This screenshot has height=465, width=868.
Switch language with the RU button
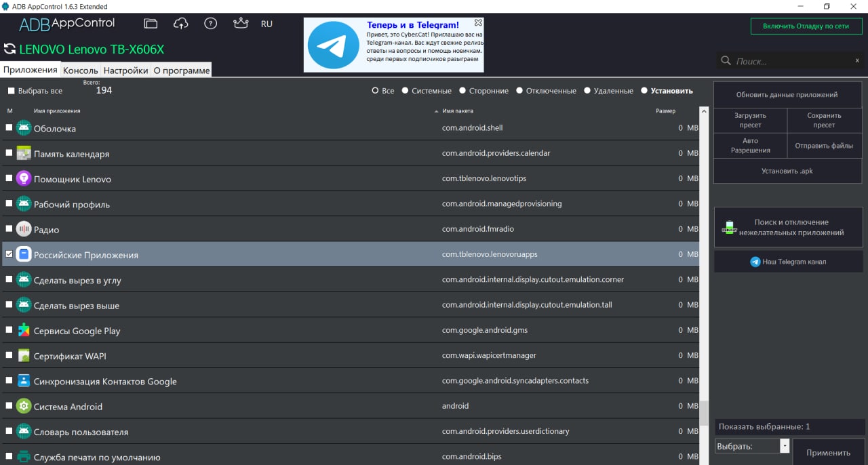point(267,24)
